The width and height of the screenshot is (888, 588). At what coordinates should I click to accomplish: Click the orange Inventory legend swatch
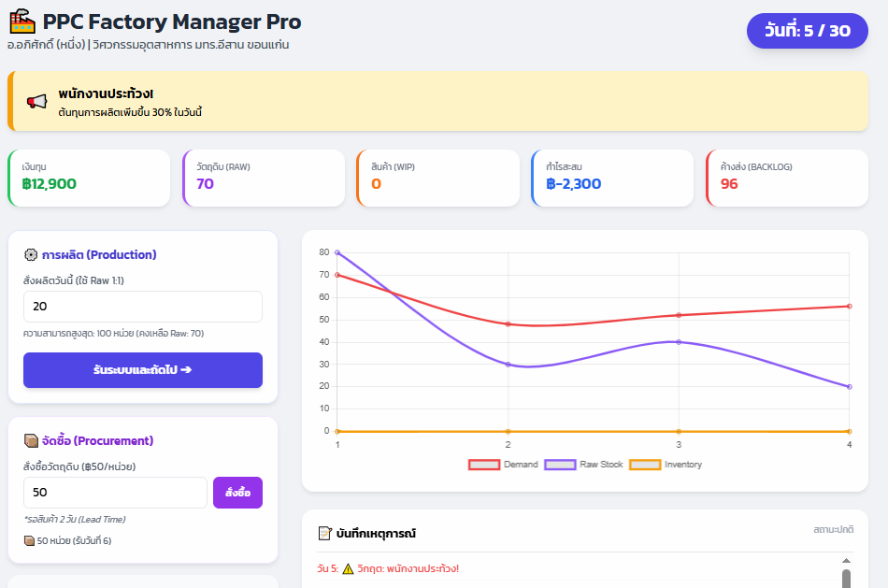click(645, 465)
